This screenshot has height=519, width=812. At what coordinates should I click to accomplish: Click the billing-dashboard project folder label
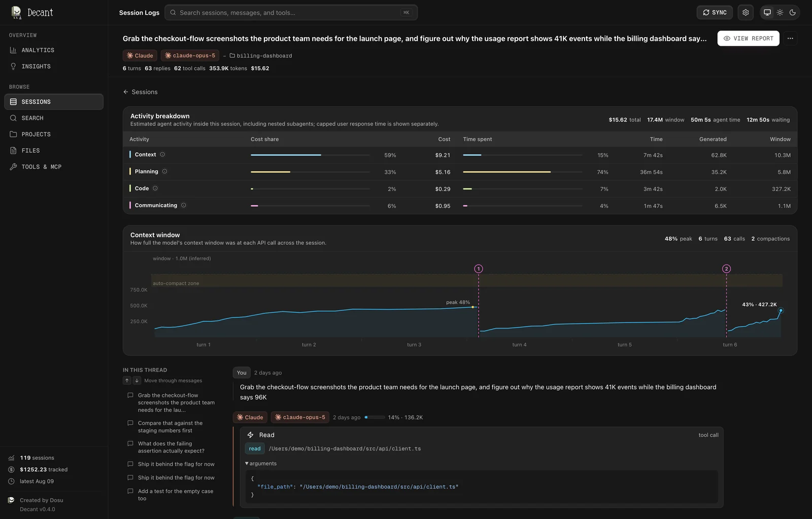pos(261,56)
